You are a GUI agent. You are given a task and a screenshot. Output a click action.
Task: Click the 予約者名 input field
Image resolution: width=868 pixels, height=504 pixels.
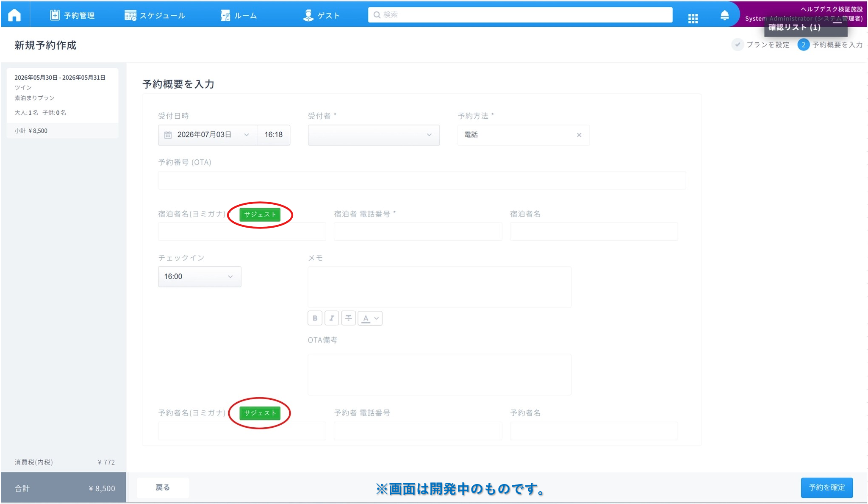[x=594, y=431]
